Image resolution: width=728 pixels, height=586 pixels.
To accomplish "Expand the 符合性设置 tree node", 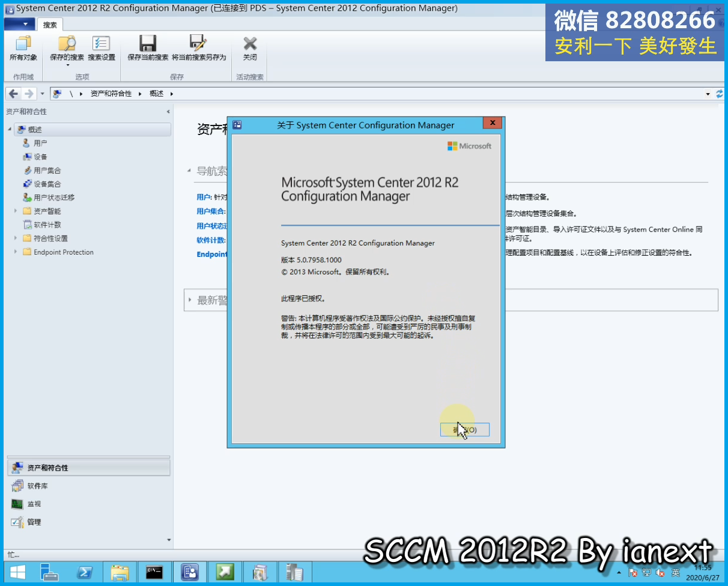I will coord(16,238).
